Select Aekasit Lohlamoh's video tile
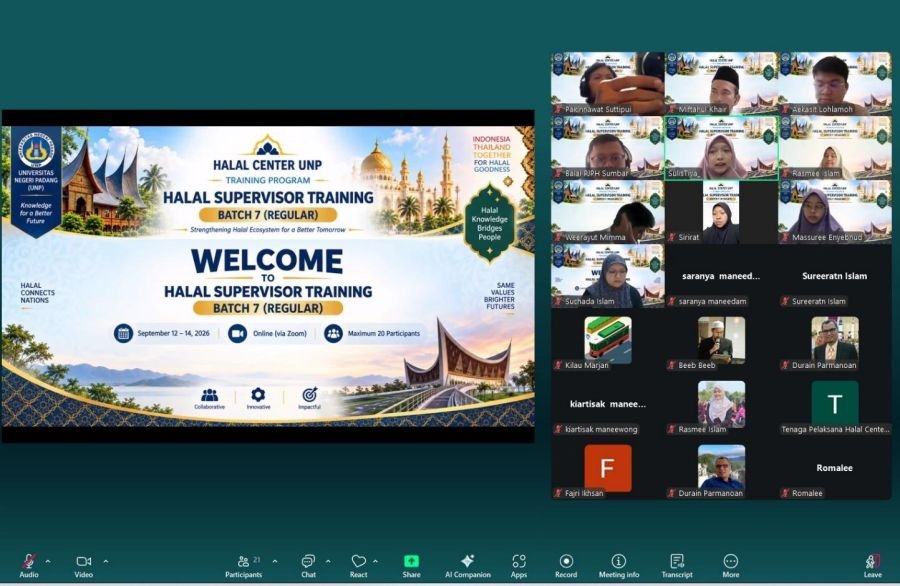 tap(835, 83)
